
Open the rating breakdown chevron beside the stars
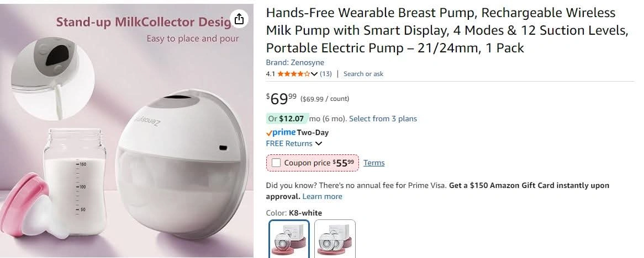[x=314, y=74]
